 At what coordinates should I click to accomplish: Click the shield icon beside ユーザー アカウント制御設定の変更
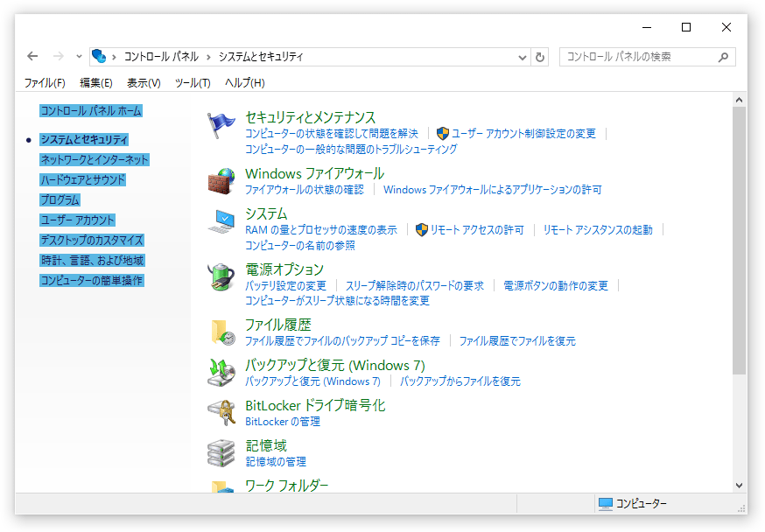pos(443,134)
